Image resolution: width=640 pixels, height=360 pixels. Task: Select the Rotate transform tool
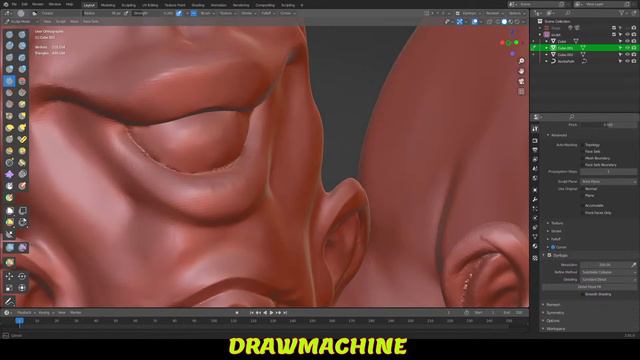(22, 276)
